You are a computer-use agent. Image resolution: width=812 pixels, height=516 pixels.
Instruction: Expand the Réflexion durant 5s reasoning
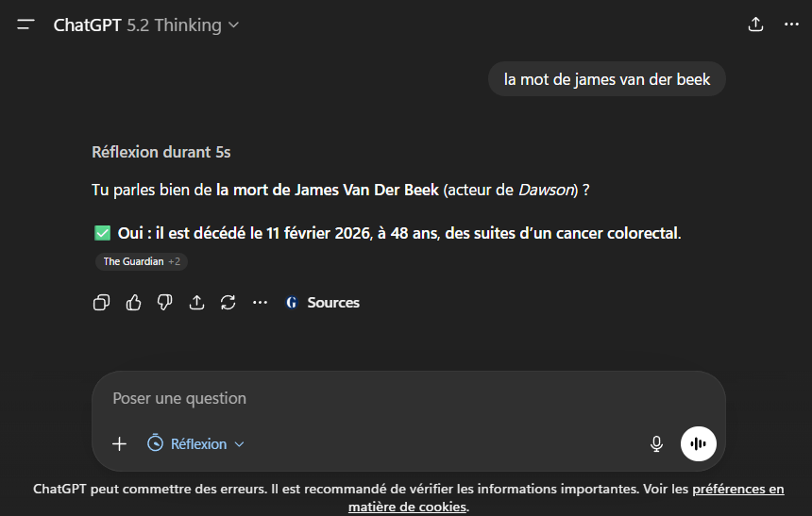[x=161, y=152]
